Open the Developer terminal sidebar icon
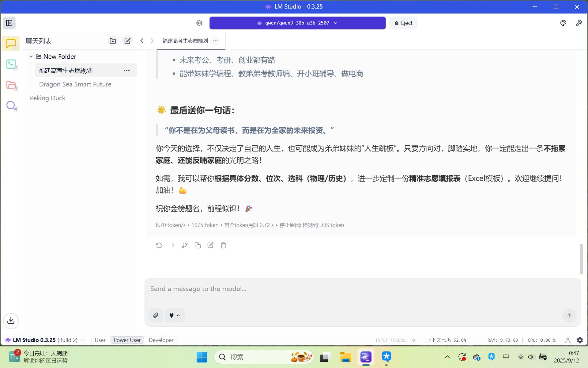The width and height of the screenshot is (588, 368). pos(11,64)
